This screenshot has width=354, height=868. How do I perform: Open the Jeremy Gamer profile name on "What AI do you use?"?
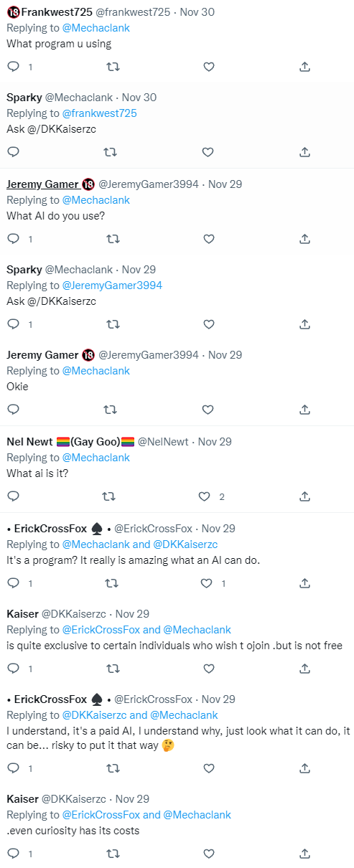click(42, 184)
